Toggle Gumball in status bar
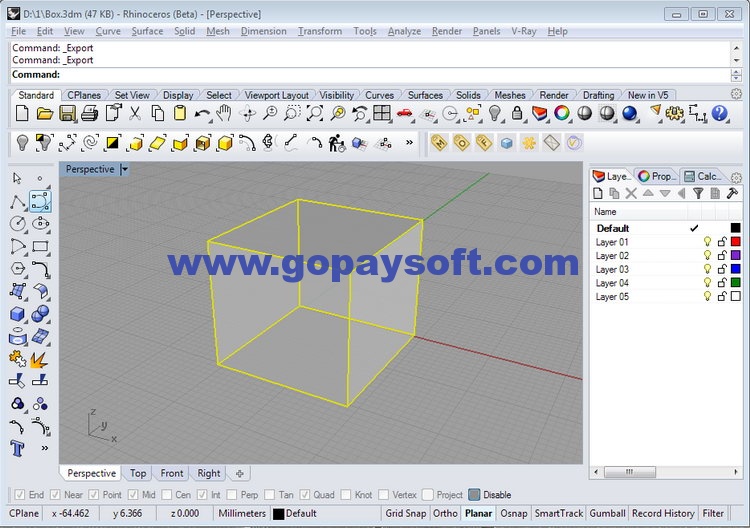The height and width of the screenshot is (528, 750). [x=607, y=513]
